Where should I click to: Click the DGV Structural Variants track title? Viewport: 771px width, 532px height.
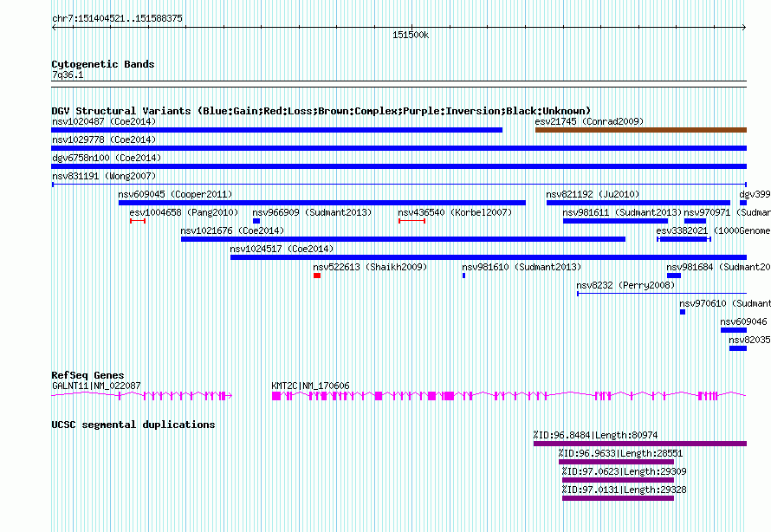point(321,111)
